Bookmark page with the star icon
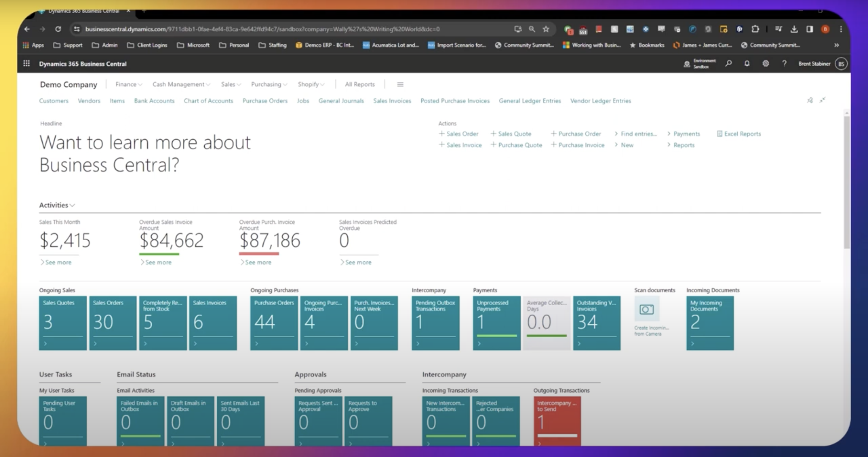Screen dimensions: 868x457 pyautogui.click(x=546, y=29)
